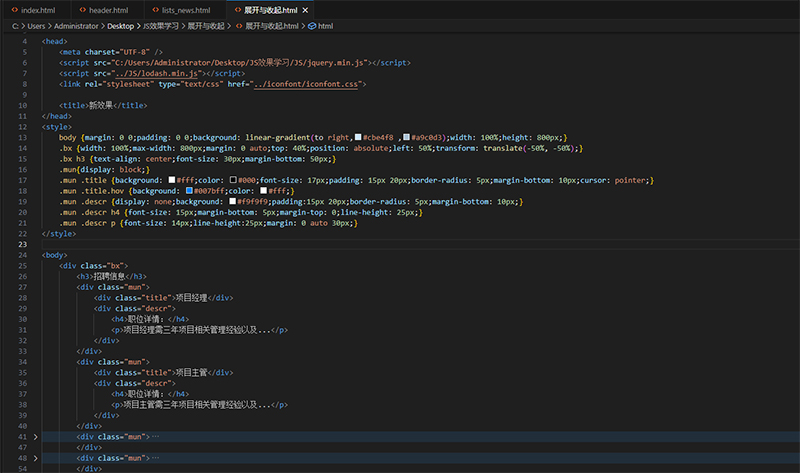800x473 pixels.
Task: Click the <style> opening tag
Action: coord(57,127)
